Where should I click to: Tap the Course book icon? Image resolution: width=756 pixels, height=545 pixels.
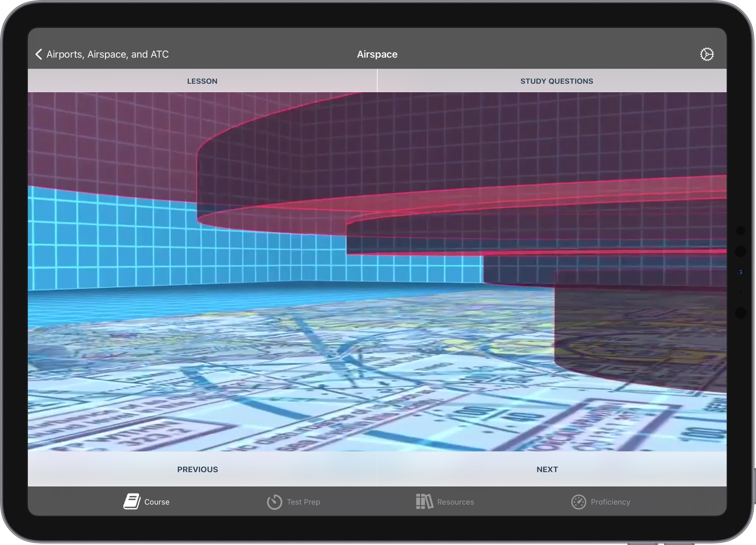tap(131, 502)
